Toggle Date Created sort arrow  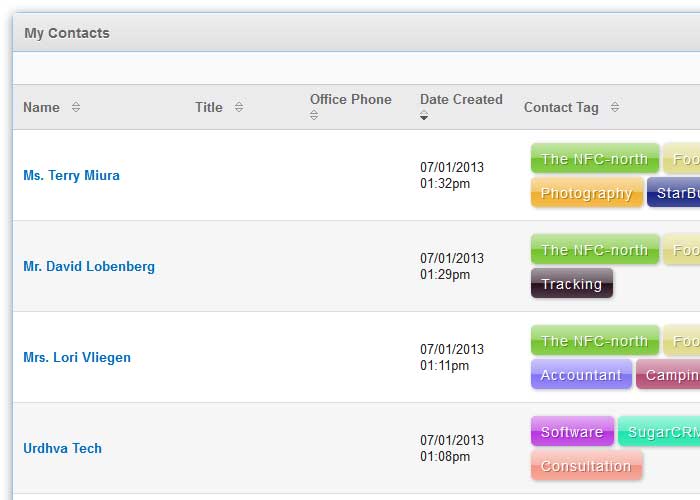[424, 116]
